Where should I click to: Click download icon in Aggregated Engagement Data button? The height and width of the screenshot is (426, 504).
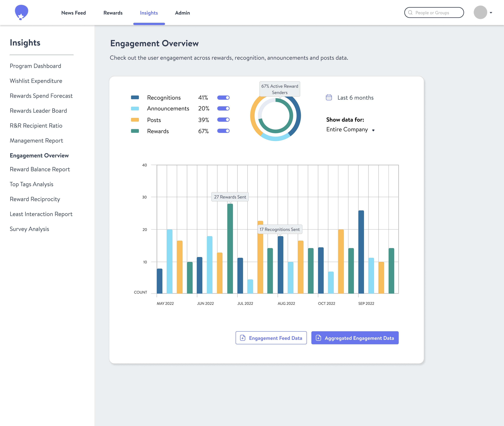coord(318,338)
